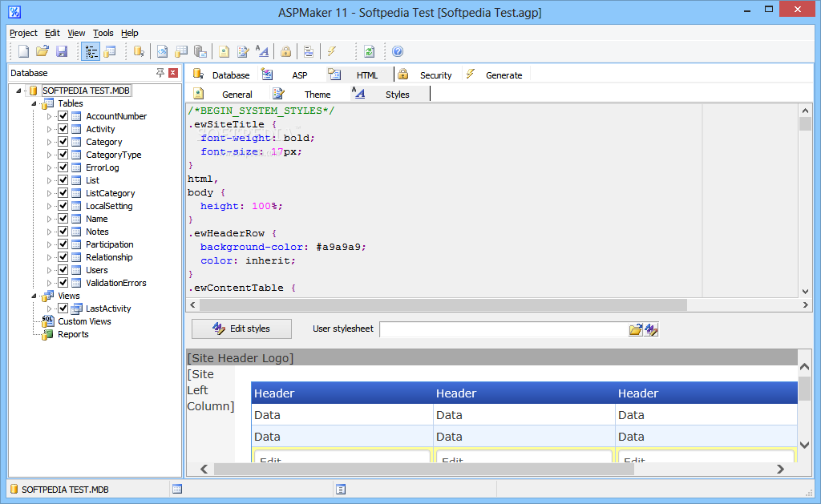Expand the LocalSetting table node

point(49,206)
